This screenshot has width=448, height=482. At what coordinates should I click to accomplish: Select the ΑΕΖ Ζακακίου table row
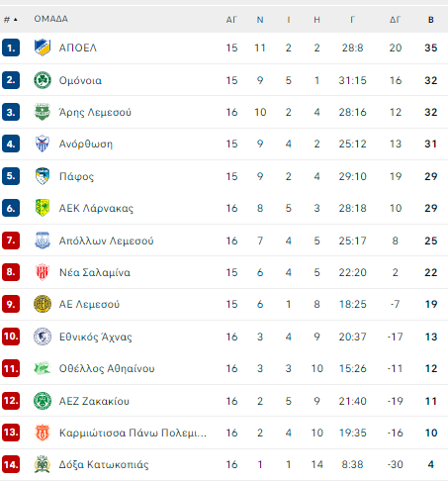(224, 401)
